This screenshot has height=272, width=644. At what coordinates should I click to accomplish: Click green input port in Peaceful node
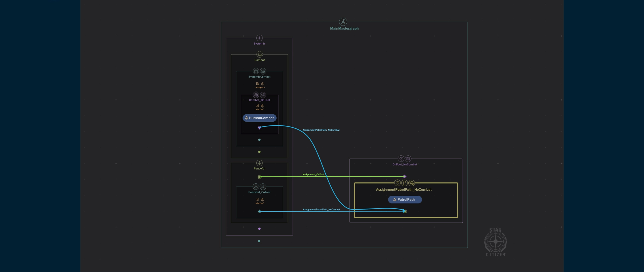[259, 177]
